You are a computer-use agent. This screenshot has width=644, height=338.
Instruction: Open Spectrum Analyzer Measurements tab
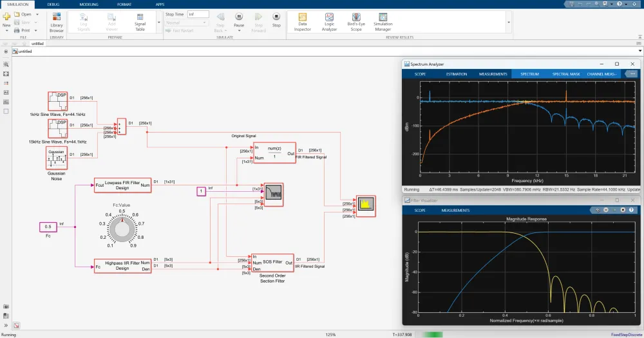[493, 74]
